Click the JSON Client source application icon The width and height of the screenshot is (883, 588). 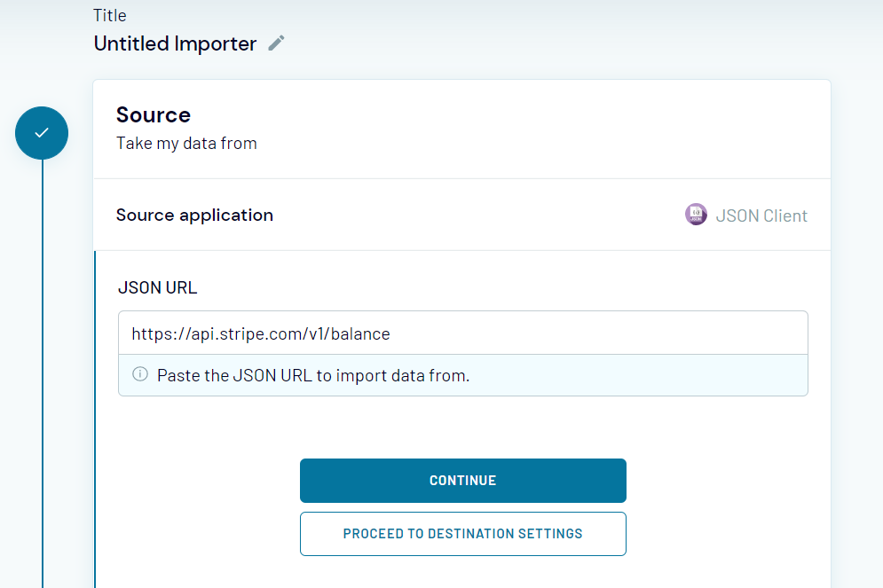[696, 215]
